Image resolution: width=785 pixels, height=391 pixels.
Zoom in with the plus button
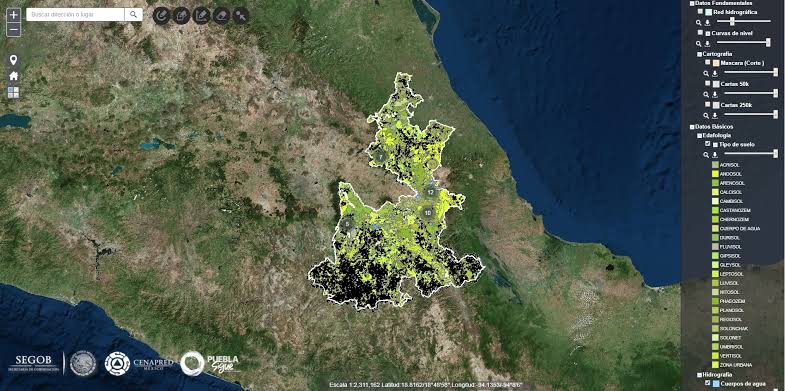(x=14, y=15)
